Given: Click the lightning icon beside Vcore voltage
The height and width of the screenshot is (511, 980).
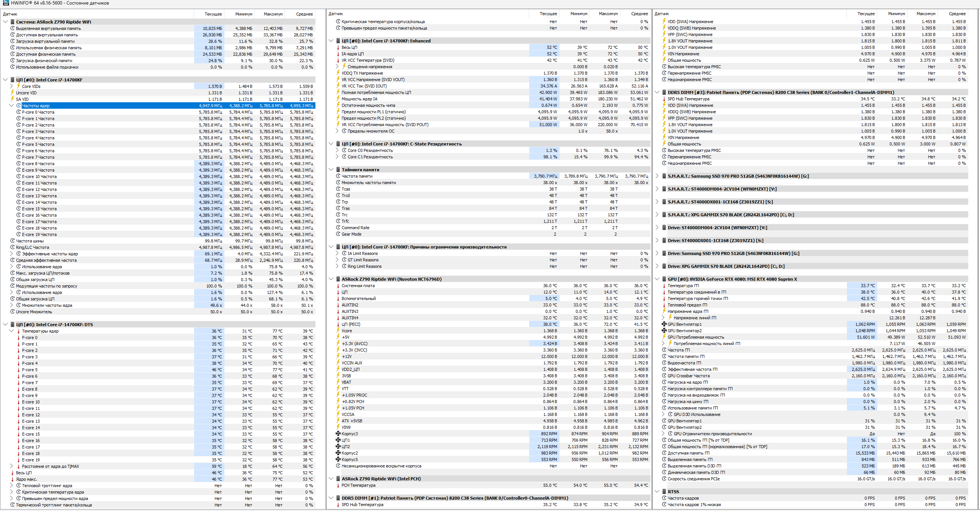Looking at the screenshot, I should tap(338, 331).
